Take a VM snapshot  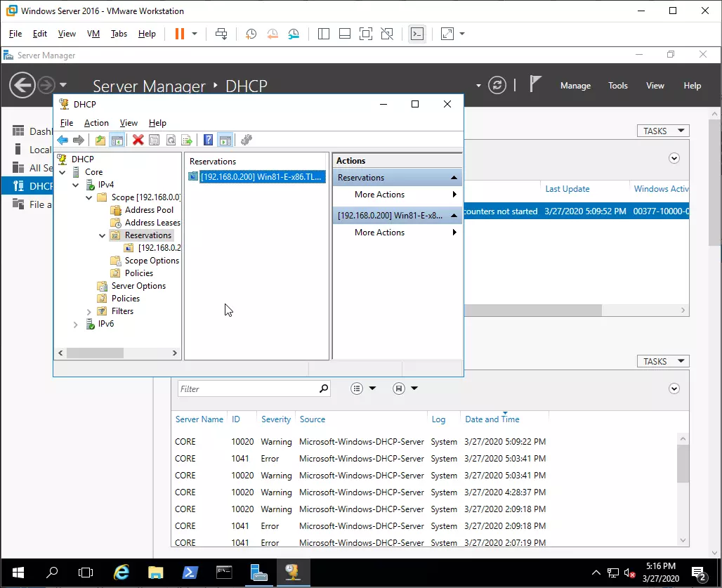coord(251,34)
